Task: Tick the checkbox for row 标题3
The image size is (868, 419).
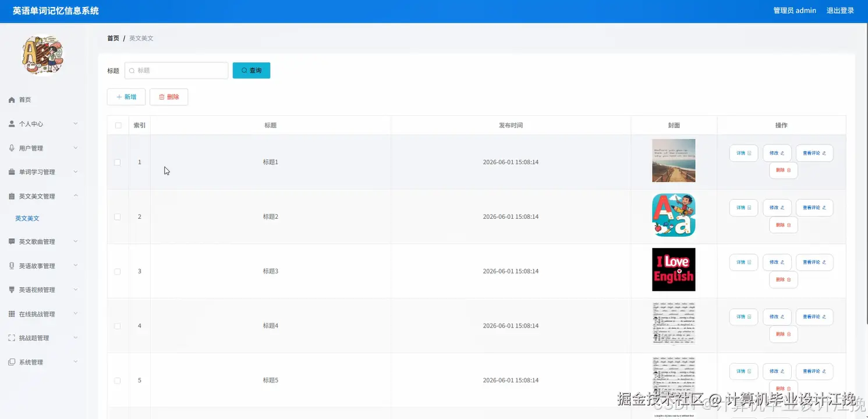Action: click(x=118, y=271)
